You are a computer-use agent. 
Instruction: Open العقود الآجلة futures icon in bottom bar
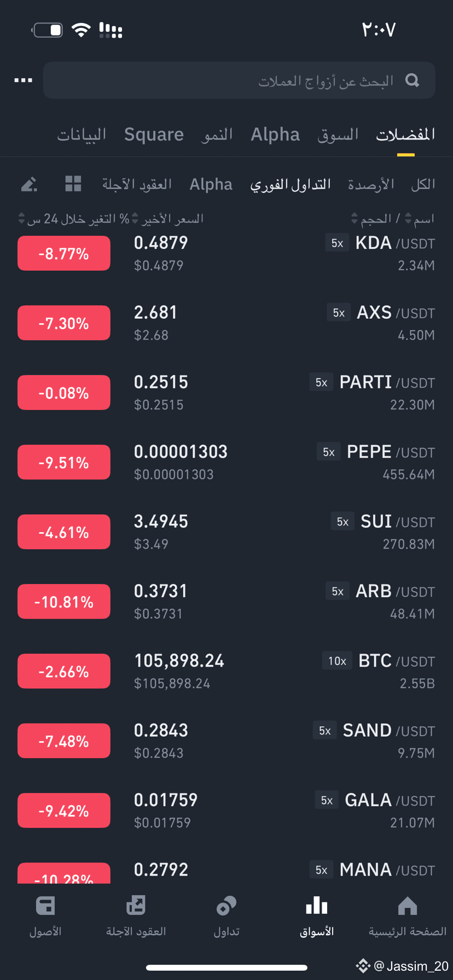[x=136, y=906]
